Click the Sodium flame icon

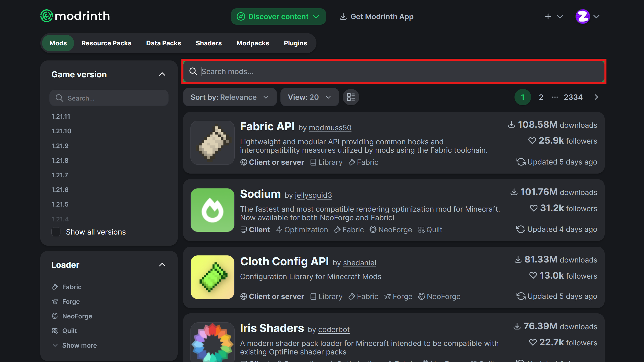(212, 210)
